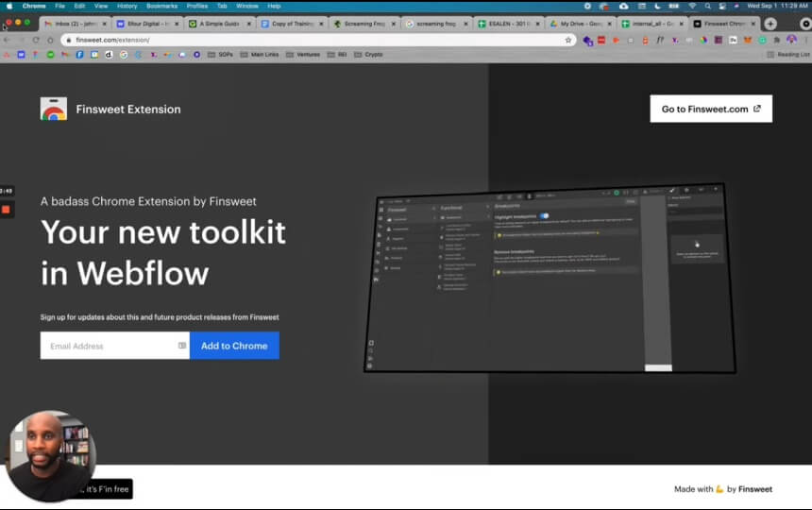Reload the page with refresh icon
Screen dimensions: 812x510
pos(36,40)
